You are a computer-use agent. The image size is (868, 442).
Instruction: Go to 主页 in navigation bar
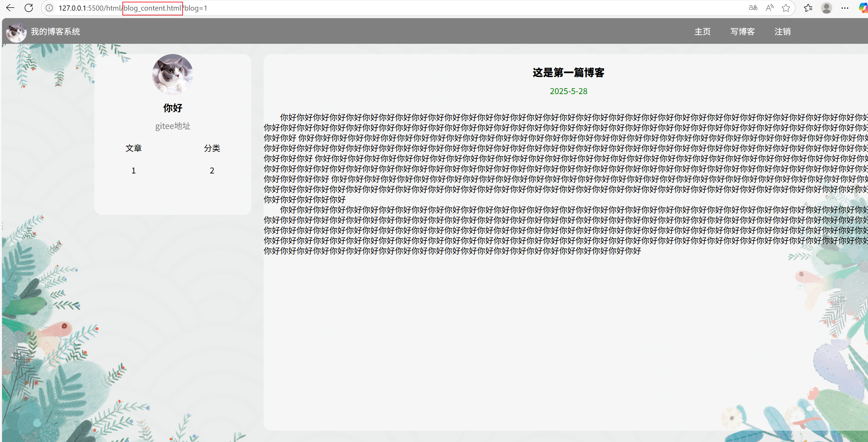[x=702, y=31]
